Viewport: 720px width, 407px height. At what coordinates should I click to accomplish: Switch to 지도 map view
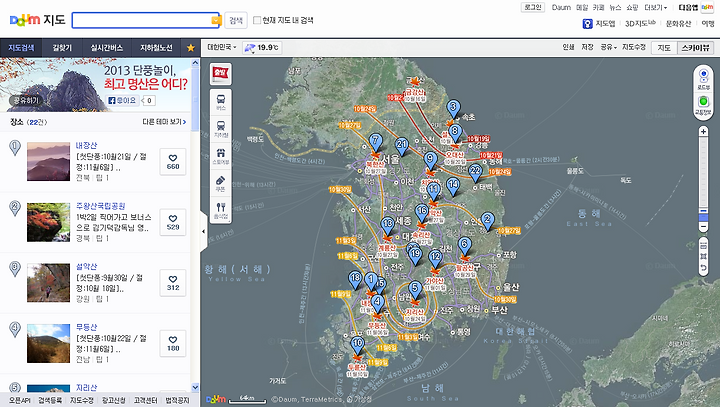(664, 47)
